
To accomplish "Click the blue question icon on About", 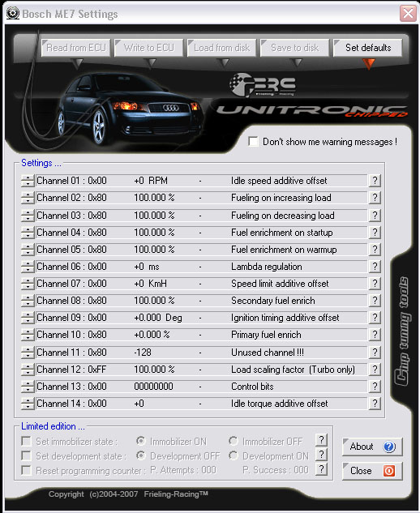I will [x=389, y=447].
